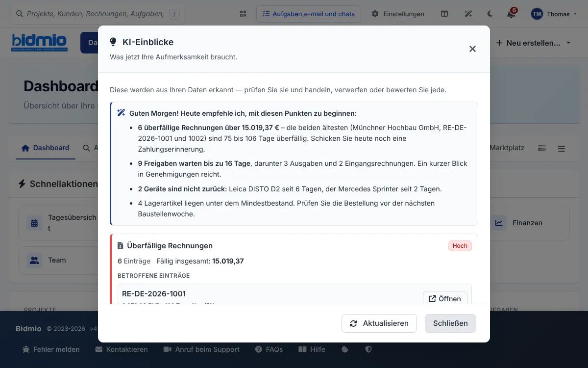This screenshot has width=588, height=368.
Task: Click Fehler melden in the footer
Action: coord(51,349)
